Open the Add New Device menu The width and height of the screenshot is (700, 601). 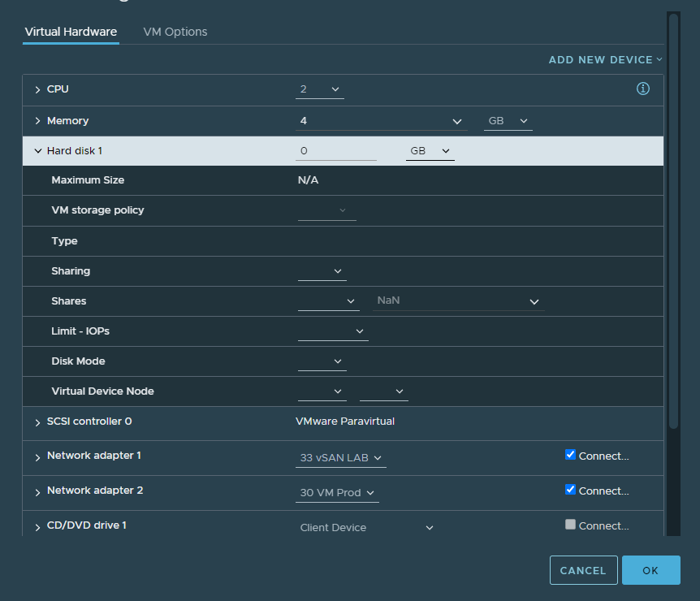[605, 60]
